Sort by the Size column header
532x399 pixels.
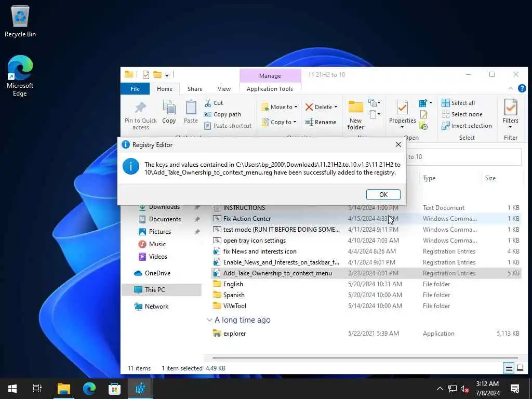point(490,178)
